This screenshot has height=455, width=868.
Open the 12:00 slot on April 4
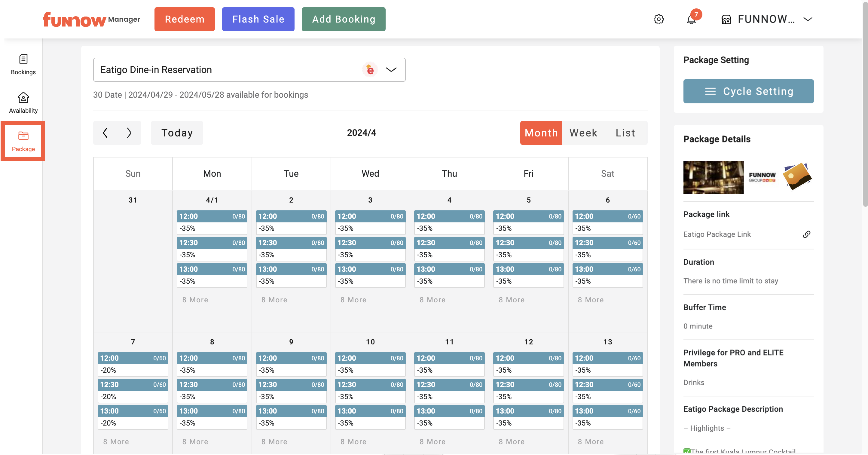click(449, 222)
